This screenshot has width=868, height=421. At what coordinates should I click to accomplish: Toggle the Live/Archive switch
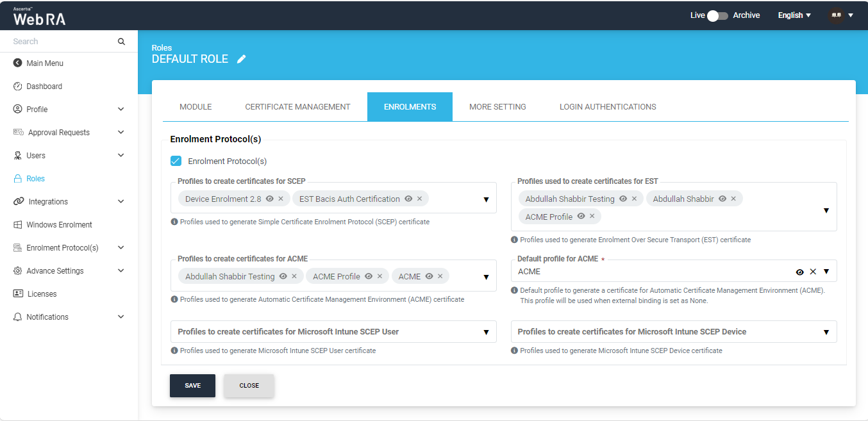717,15
